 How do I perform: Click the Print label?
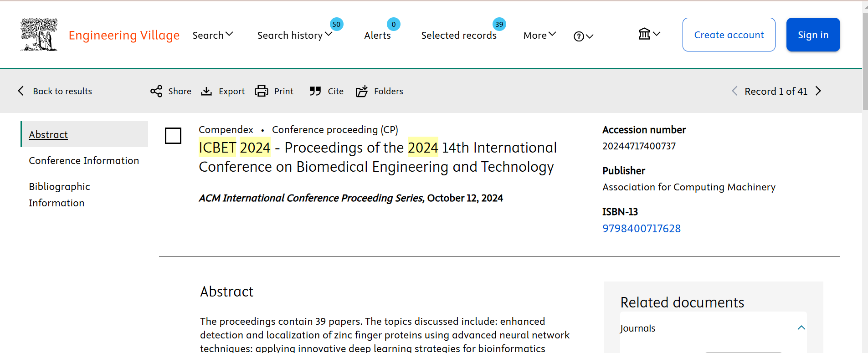[284, 91]
